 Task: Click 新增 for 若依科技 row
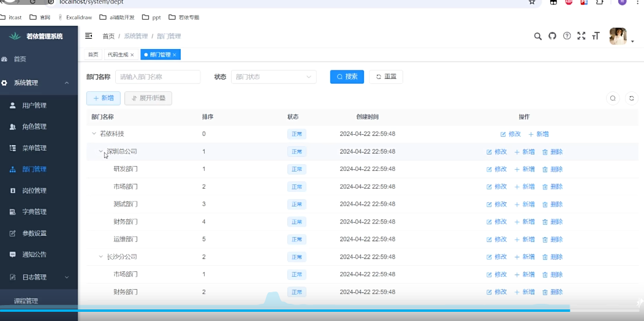539,134
